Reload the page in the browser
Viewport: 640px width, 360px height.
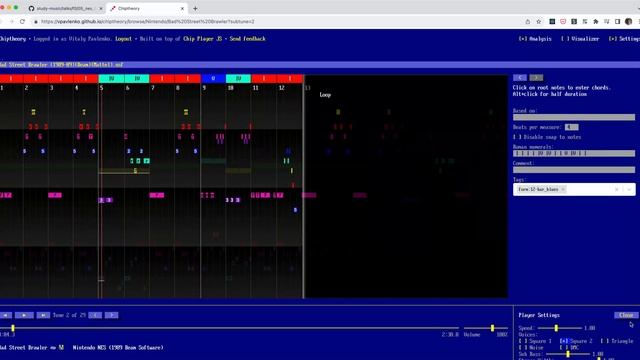[22, 21]
